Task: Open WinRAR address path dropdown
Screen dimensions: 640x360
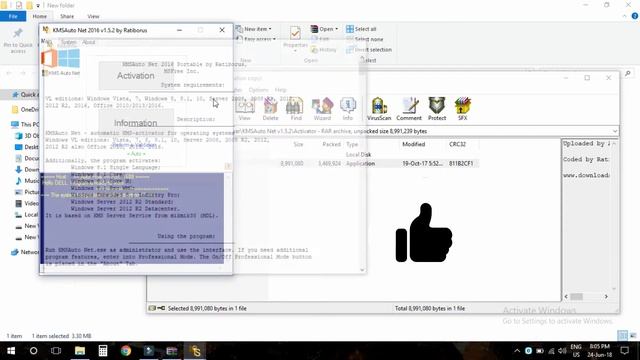Action: [614, 131]
